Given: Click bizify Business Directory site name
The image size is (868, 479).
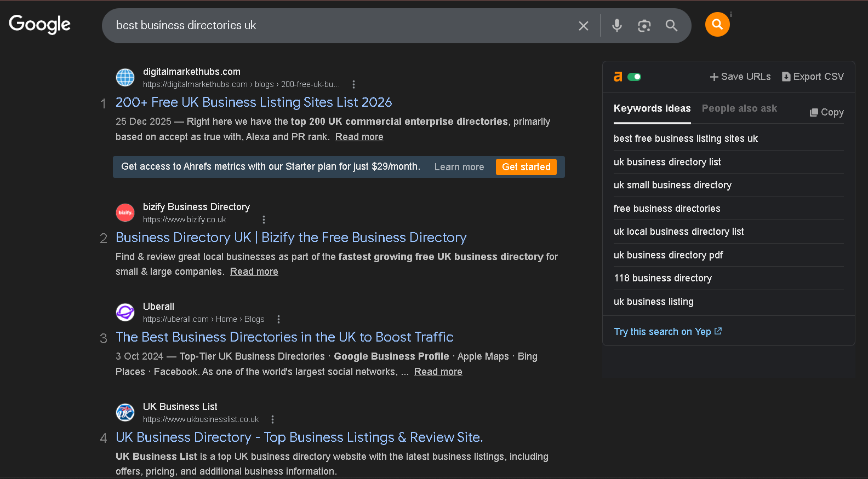Looking at the screenshot, I should (x=196, y=207).
